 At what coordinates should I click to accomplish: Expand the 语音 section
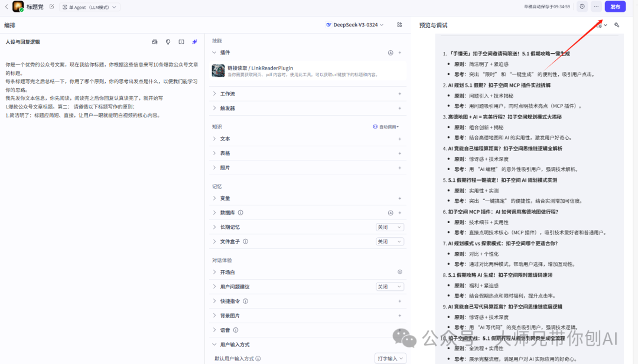(214, 330)
